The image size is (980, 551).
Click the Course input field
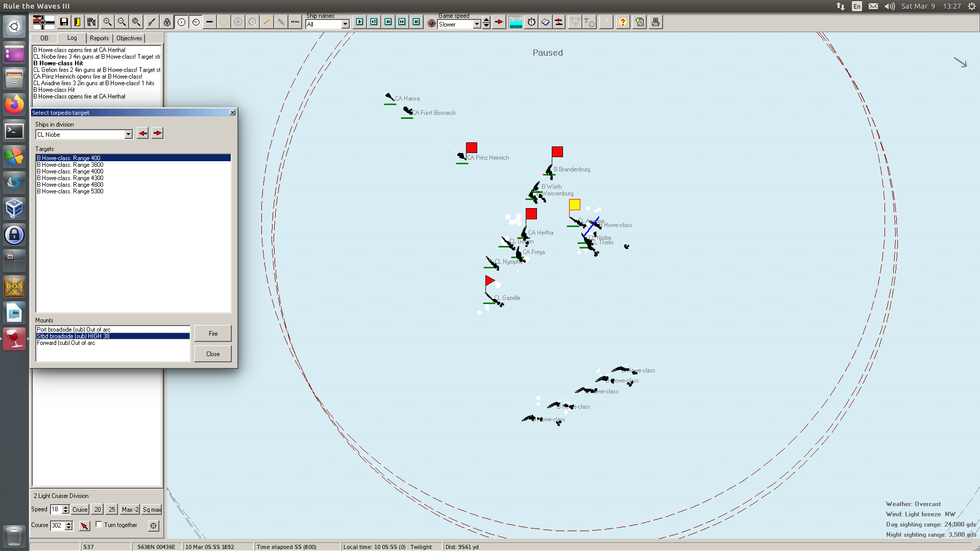[x=57, y=525]
